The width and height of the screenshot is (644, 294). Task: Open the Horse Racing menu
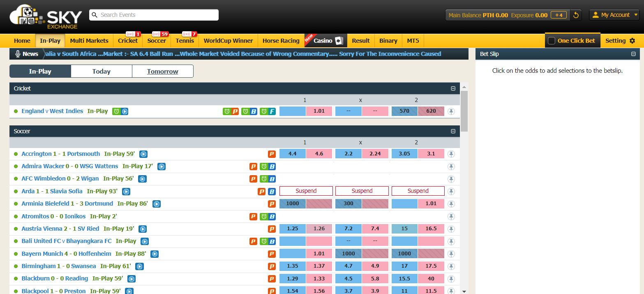[281, 41]
